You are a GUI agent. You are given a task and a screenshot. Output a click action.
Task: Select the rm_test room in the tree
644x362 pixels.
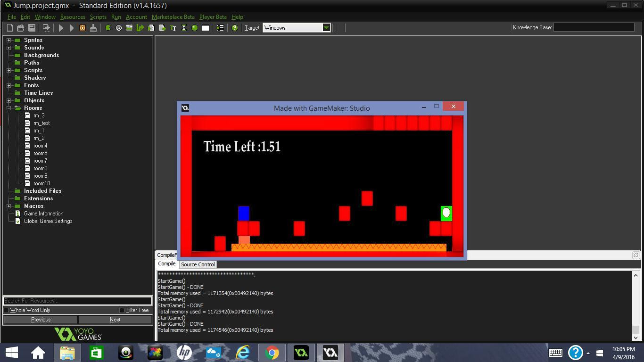[41, 123]
